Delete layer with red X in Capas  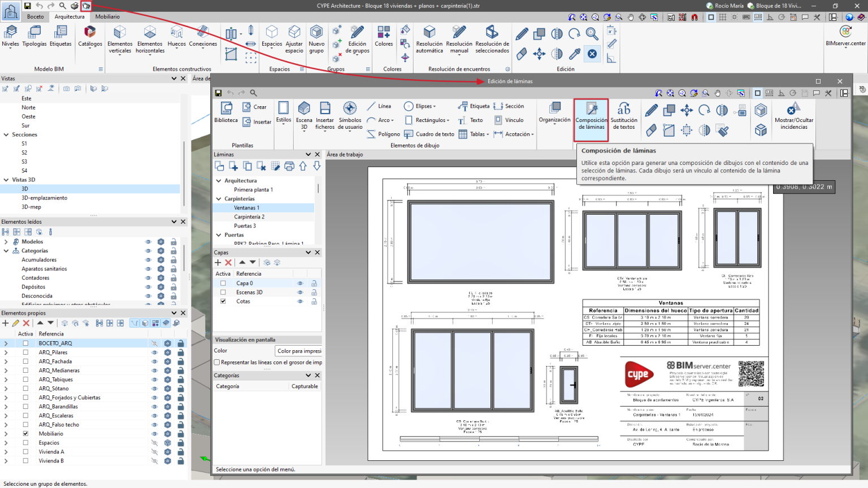[228, 263]
